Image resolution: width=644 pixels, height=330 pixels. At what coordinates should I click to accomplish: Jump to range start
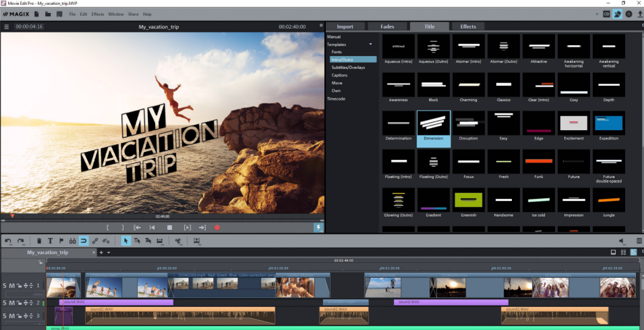click(137, 227)
